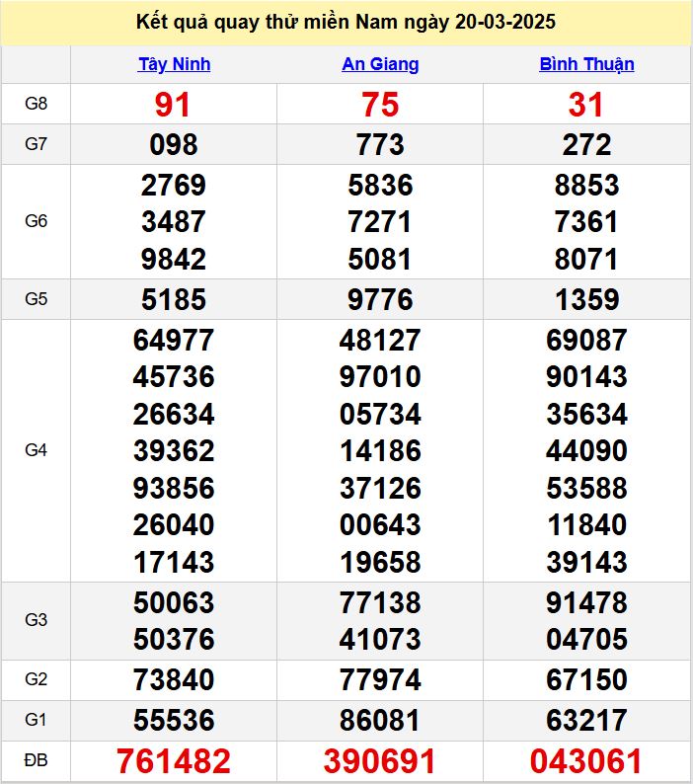
Task: Choose G3 number 41073 for An Giang
Action: tap(380, 640)
